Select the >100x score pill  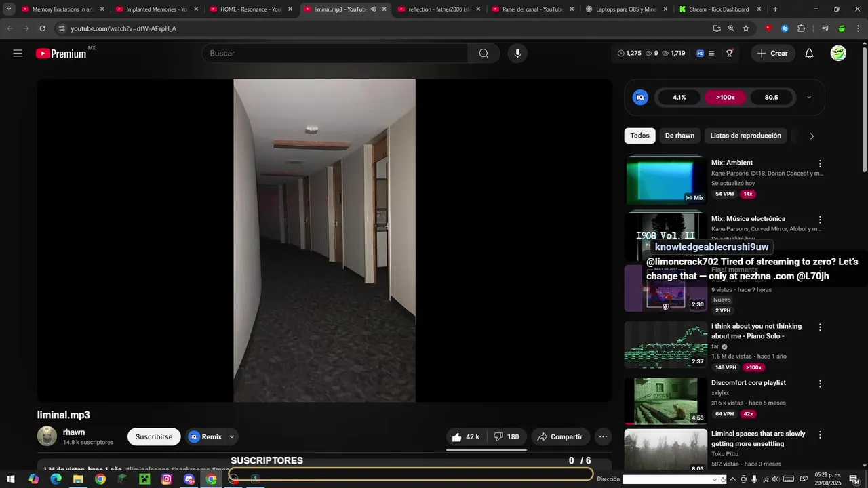tap(726, 98)
